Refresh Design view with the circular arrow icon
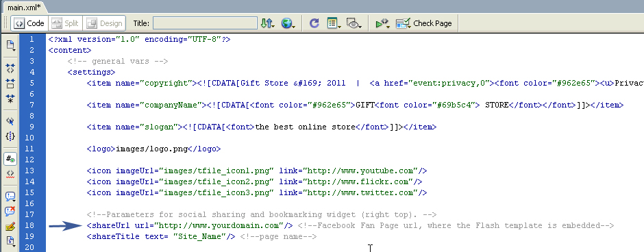644x252 pixels. tap(314, 23)
